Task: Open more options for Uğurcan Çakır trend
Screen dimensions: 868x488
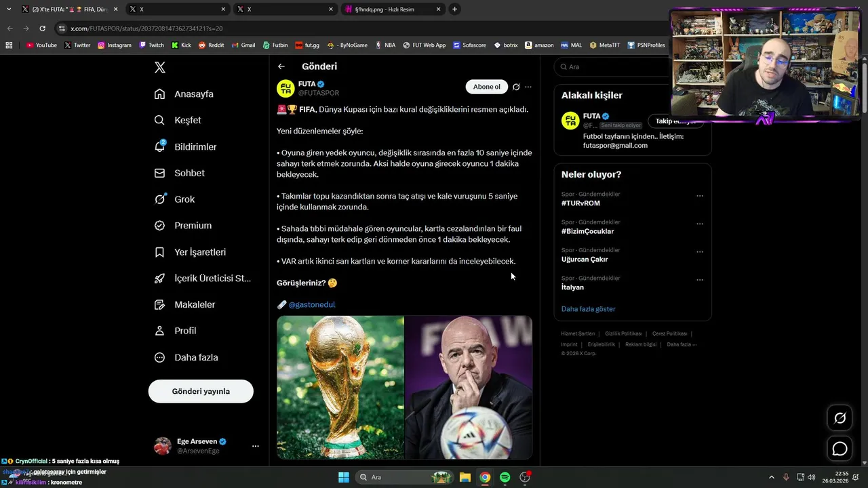Action: [x=700, y=251]
